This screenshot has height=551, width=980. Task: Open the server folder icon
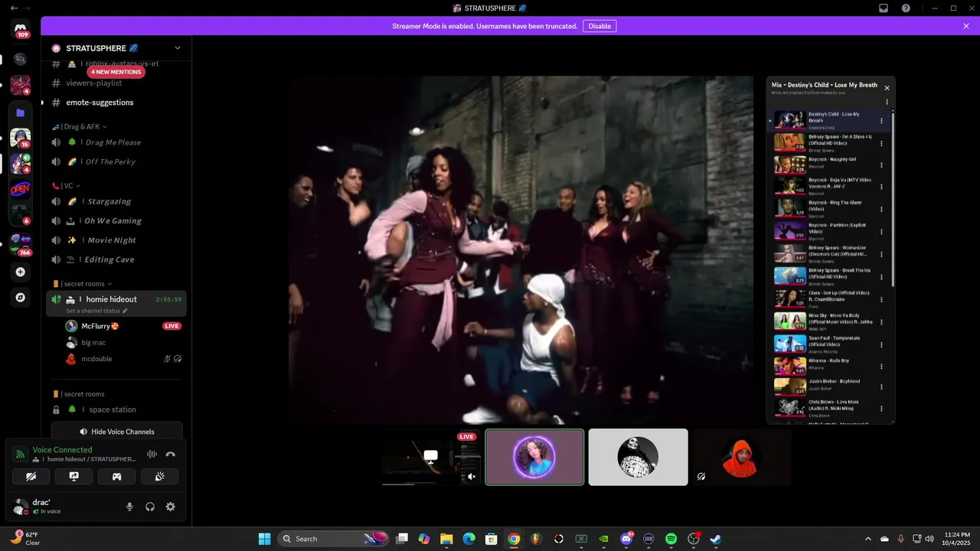point(21,112)
